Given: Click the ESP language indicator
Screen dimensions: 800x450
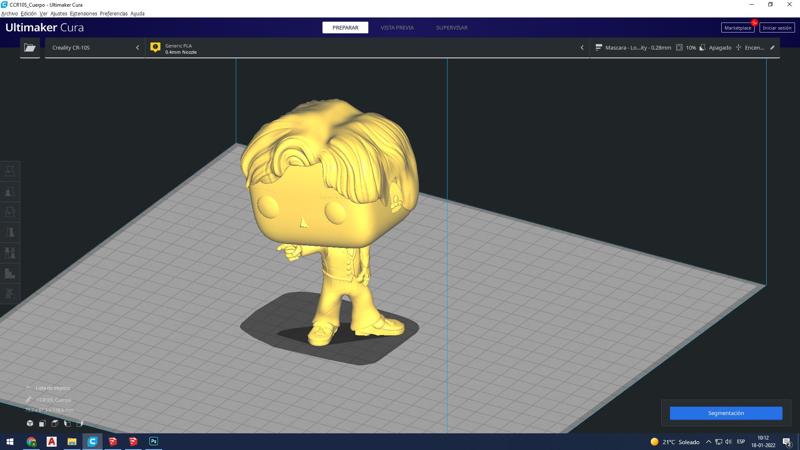Looking at the screenshot, I should 741,442.
